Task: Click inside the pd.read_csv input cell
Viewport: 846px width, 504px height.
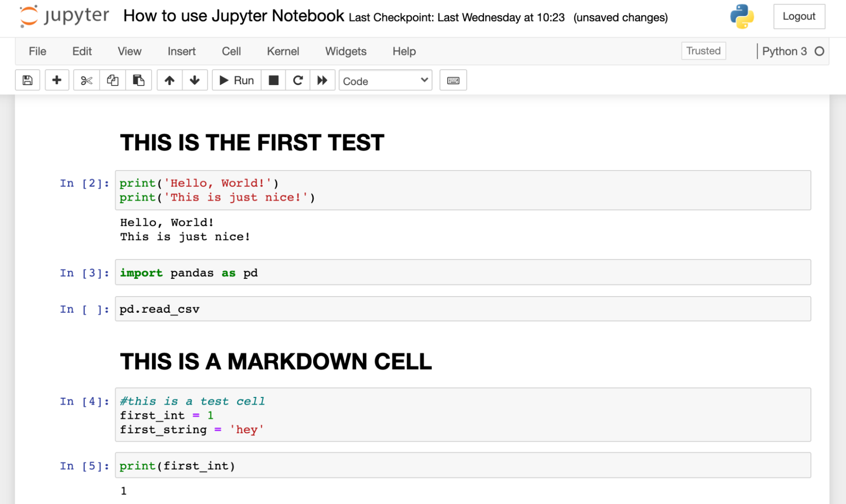Action: tap(462, 310)
